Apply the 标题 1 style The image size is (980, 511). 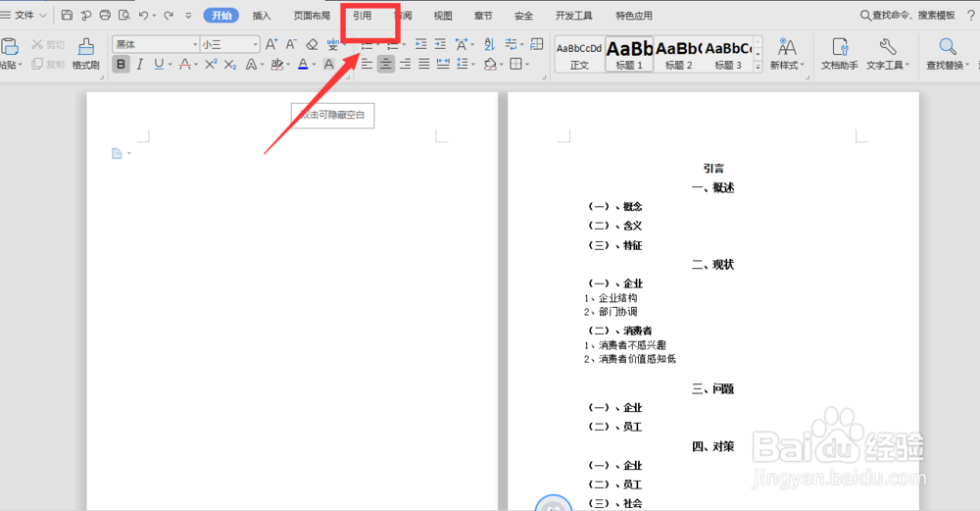tap(629, 54)
